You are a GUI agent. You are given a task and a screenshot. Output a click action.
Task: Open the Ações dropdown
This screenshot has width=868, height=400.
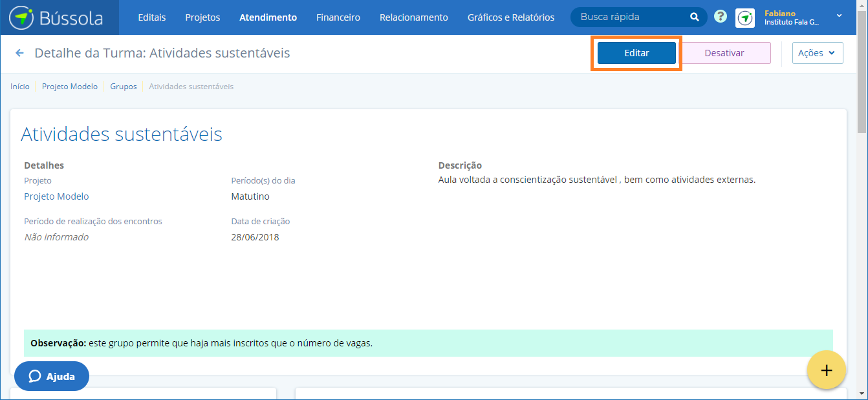[x=817, y=53]
